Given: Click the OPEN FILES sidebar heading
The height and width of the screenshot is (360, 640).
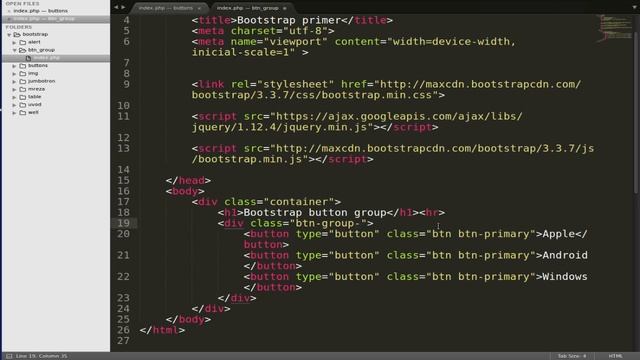Looking at the screenshot, I should [22, 3].
